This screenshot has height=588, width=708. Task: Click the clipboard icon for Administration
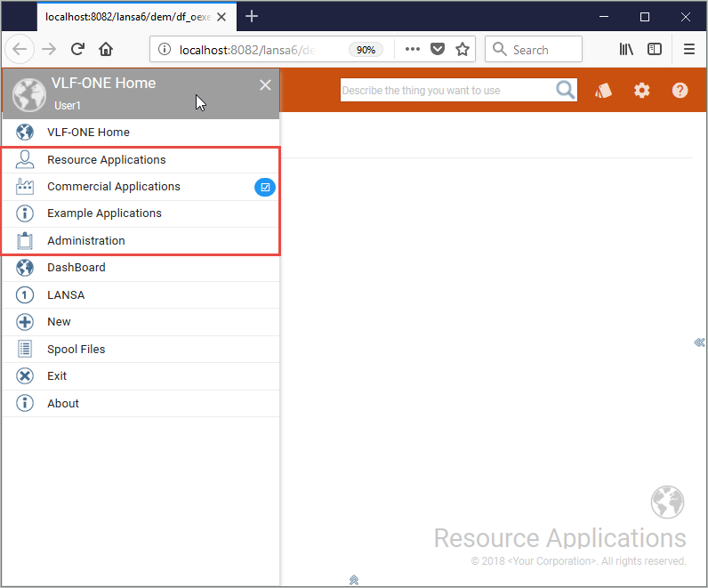(x=25, y=241)
